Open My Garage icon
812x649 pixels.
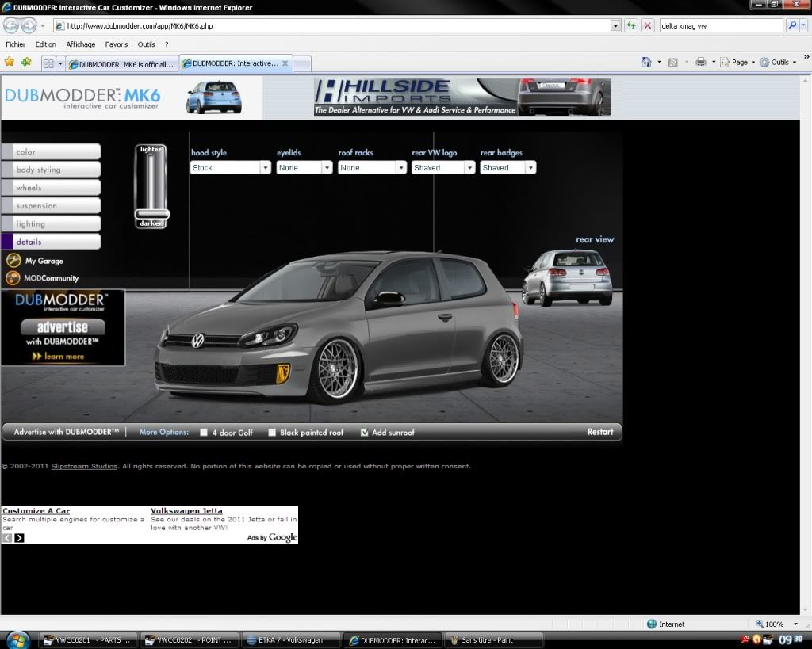point(13,261)
